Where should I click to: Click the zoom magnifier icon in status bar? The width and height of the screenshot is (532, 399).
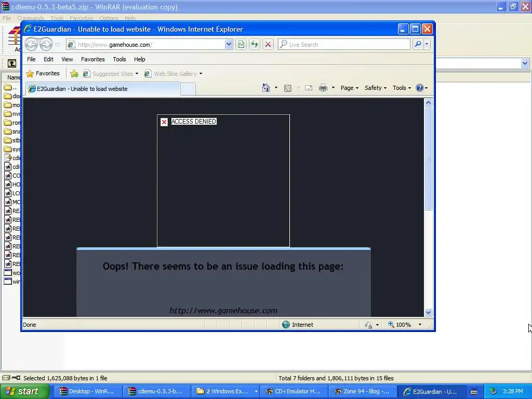[x=391, y=324]
